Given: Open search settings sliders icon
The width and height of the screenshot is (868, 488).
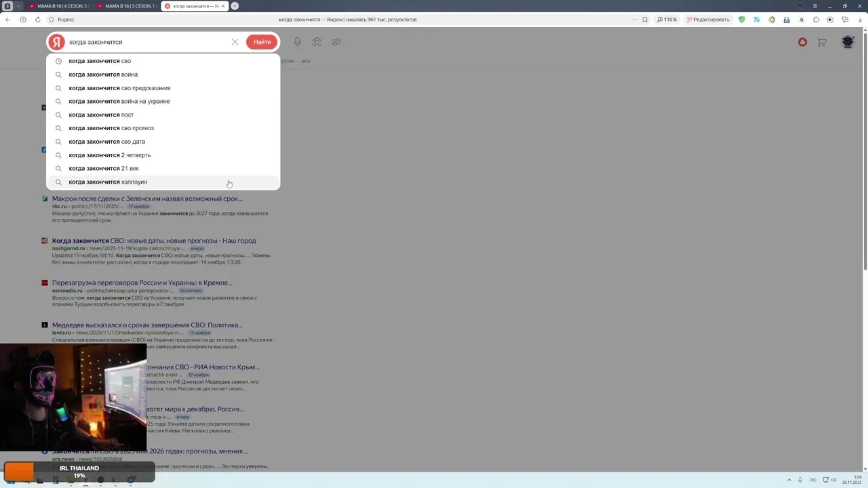Looking at the screenshot, I should (x=336, y=42).
